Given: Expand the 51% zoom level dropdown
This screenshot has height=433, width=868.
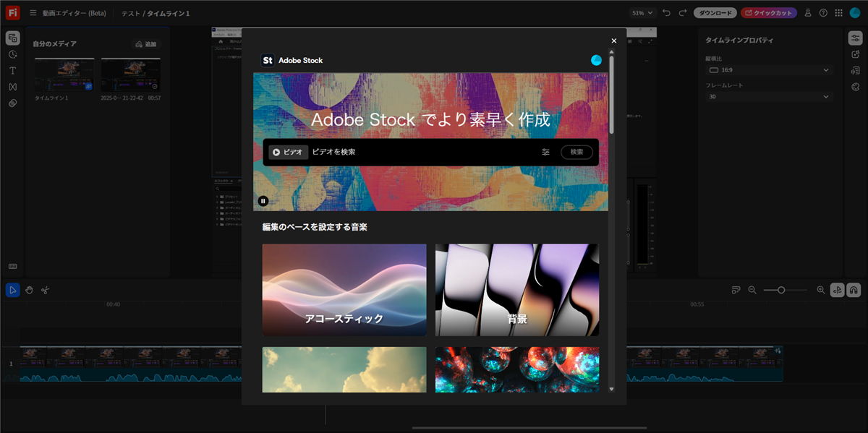Looking at the screenshot, I should (643, 13).
